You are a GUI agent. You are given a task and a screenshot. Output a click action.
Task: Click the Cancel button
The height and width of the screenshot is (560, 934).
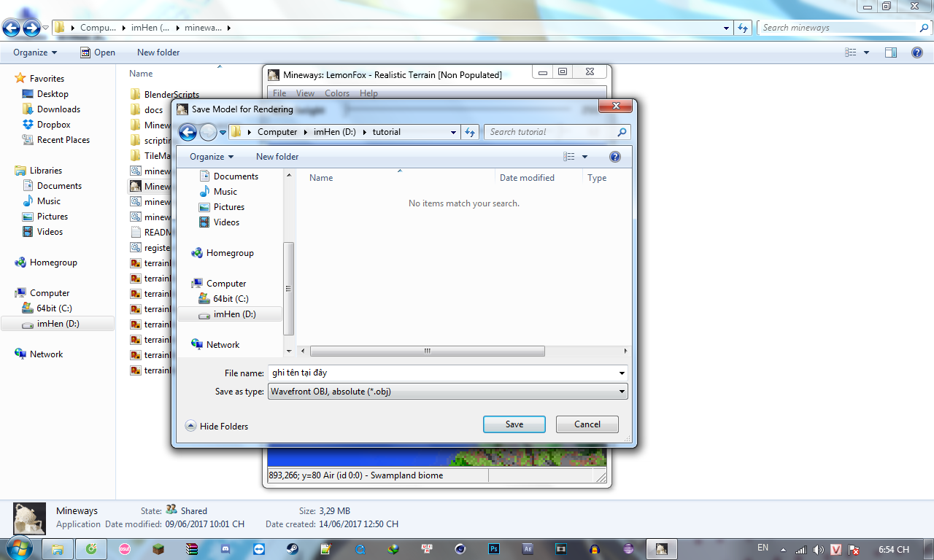point(587,424)
